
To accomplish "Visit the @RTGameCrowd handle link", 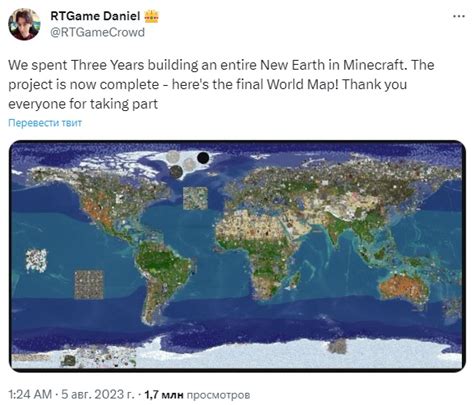I will coord(97,32).
